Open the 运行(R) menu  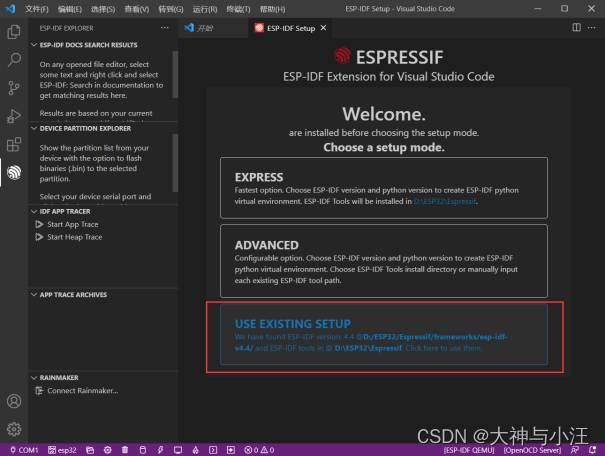(x=205, y=8)
